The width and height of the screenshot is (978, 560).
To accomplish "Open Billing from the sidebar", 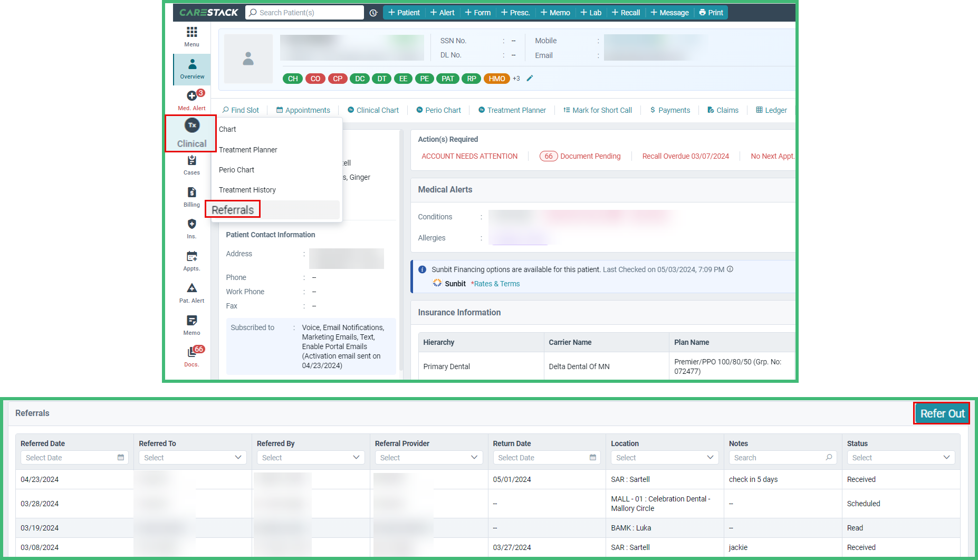I will click(191, 193).
